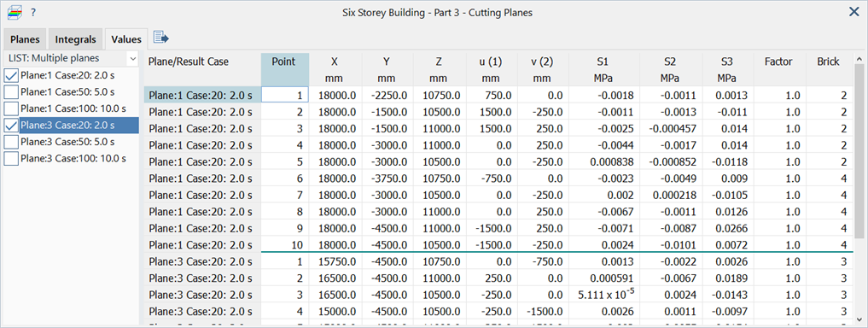Click the Strand7 application icon in title bar
This screenshot has height=328, width=868.
tap(14, 12)
